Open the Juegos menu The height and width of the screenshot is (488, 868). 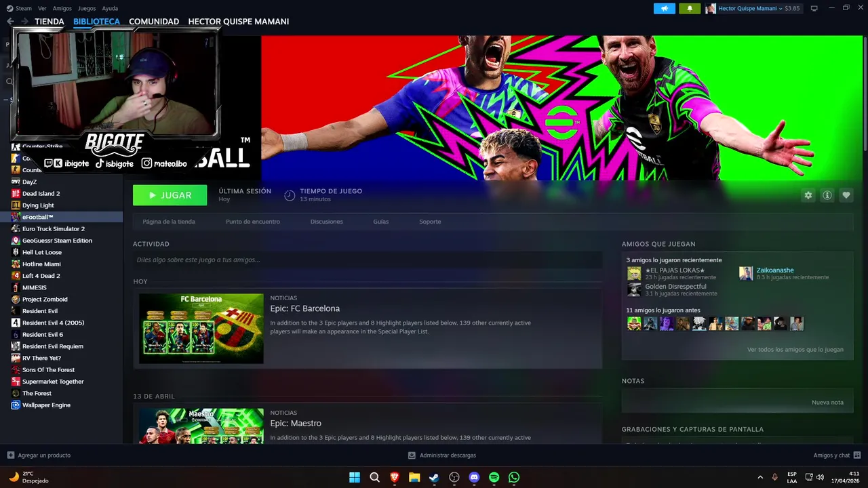[87, 8]
